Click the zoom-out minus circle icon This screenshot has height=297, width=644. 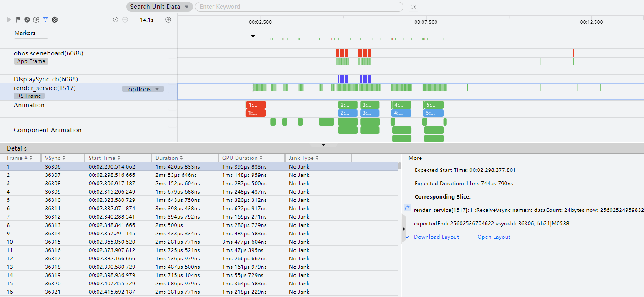(125, 20)
